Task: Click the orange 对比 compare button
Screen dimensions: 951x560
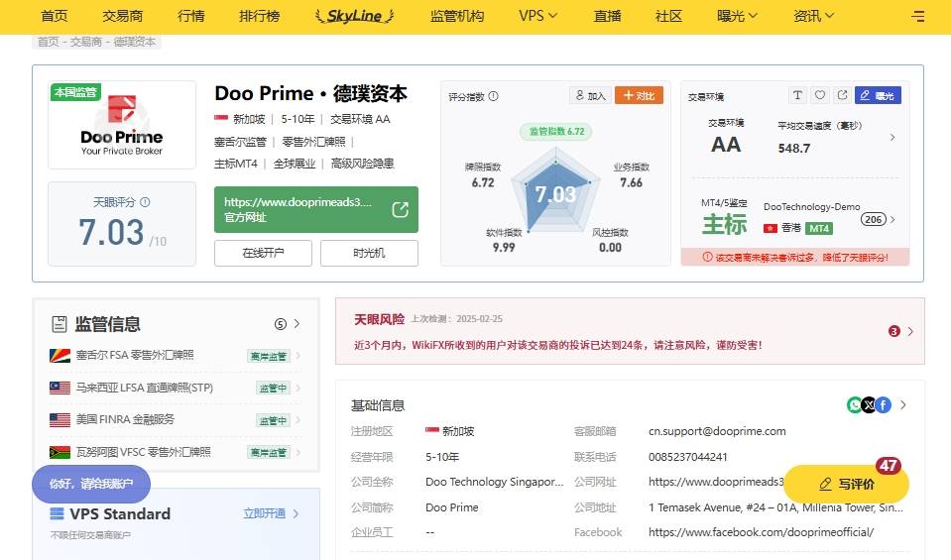Action: [640, 96]
